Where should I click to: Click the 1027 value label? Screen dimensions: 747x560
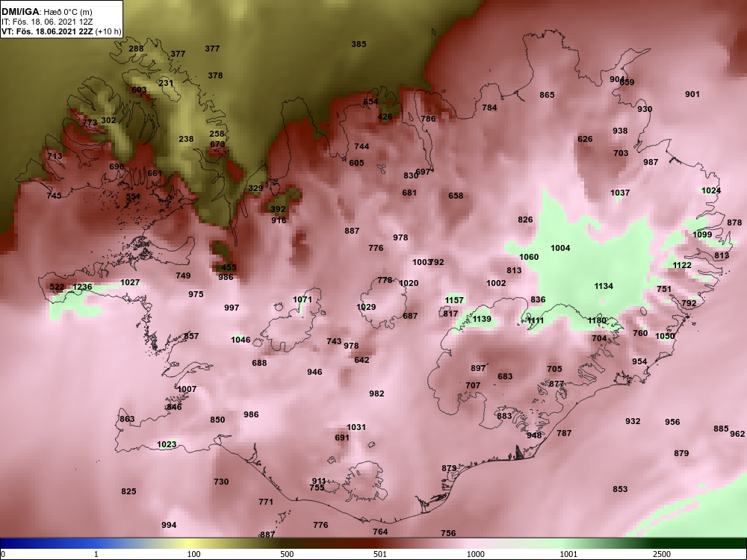(x=129, y=282)
